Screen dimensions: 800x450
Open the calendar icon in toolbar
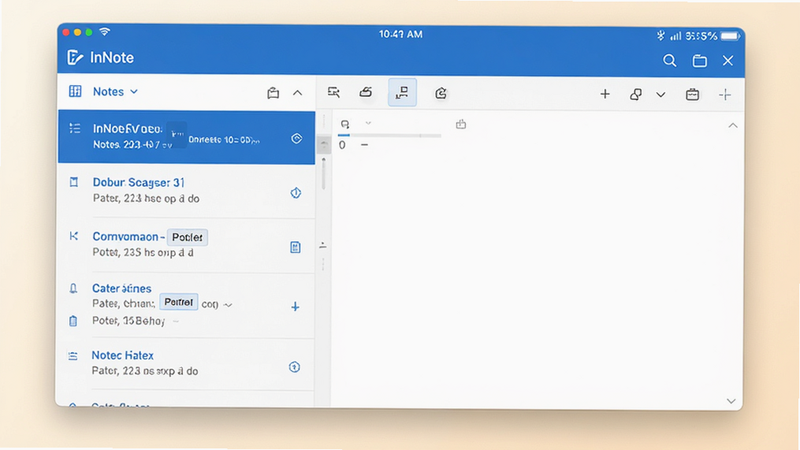(x=692, y=94)
